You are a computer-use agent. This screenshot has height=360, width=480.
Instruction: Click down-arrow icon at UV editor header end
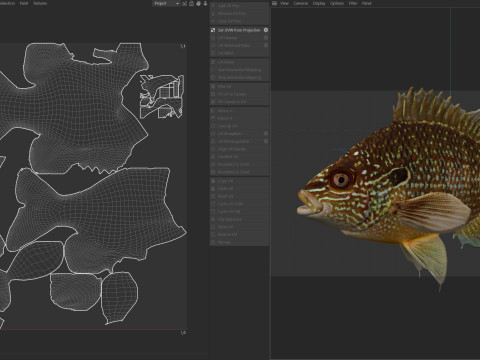coord(205,3)
